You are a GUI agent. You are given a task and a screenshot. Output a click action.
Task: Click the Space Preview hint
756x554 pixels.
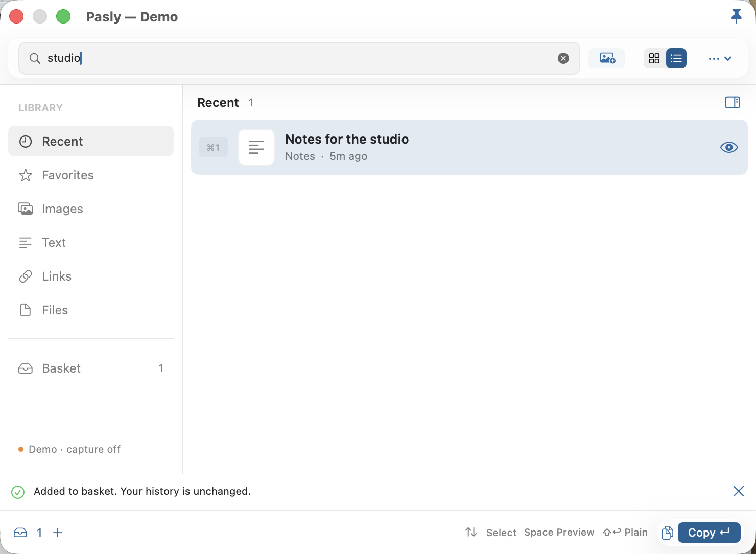[x=559, y=533]
